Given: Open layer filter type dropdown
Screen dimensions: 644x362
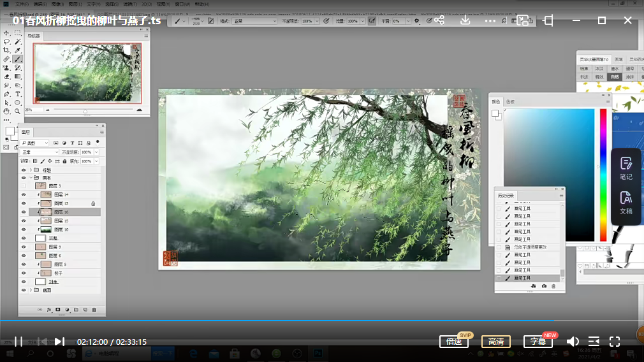Looking at the screenshot, I should (35, 143).
